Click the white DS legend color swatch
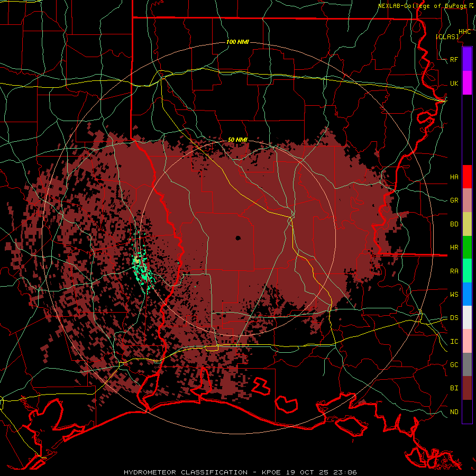The height and width of the screenshot is (476, 476). pos(467,317)
